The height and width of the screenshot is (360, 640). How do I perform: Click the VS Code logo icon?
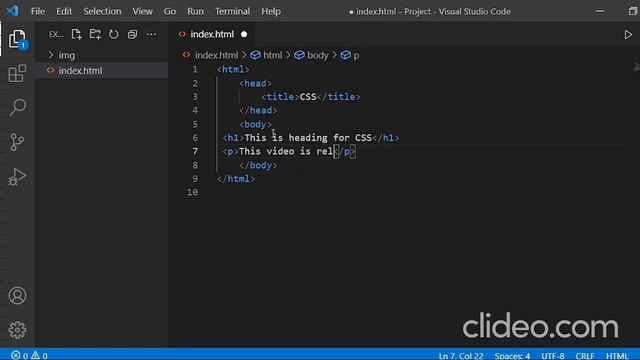point(13,11)
